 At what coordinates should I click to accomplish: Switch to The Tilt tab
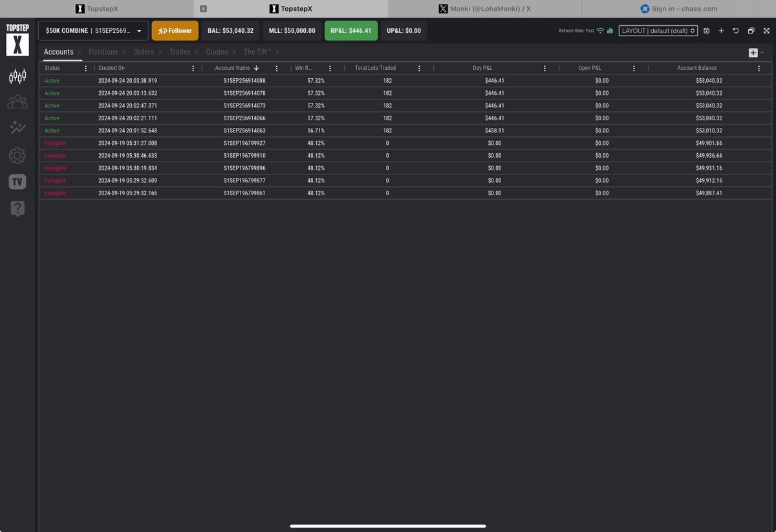click(257, 52)
